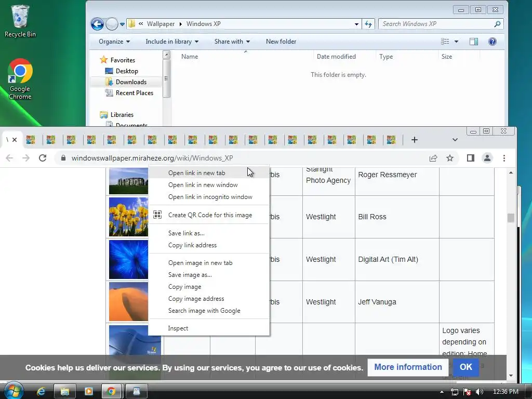
Task: Click the clock showing 12:36 PM
Action: [505, 392]
